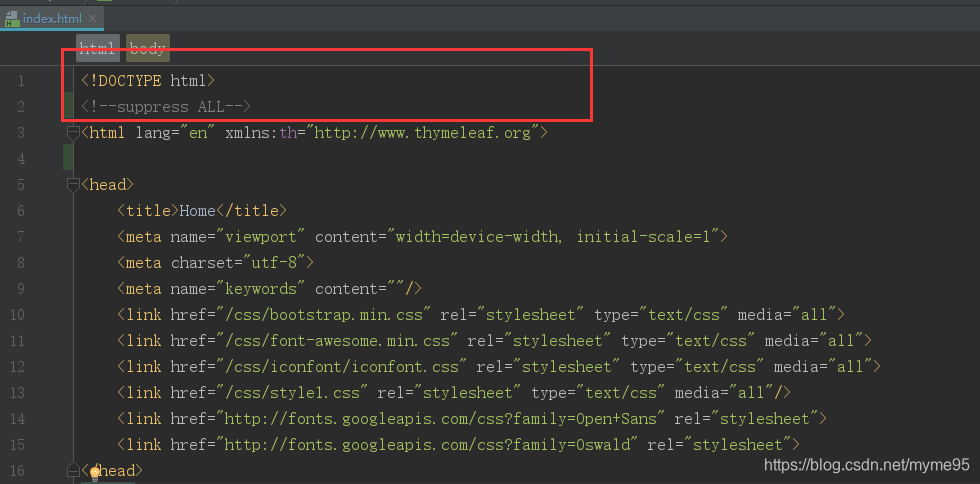This screenshot has height=484, width=980.
Task: Click line number 10 in gutter
Action: click(18, 315)
